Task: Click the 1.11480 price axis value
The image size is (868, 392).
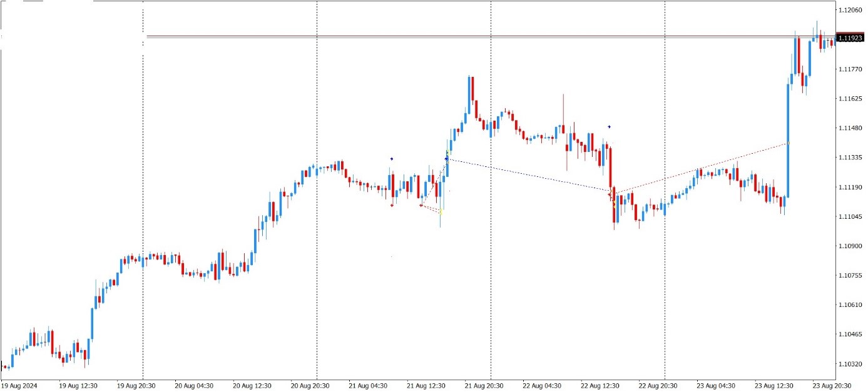Action: pyautogui.click(x=851, y=128)
